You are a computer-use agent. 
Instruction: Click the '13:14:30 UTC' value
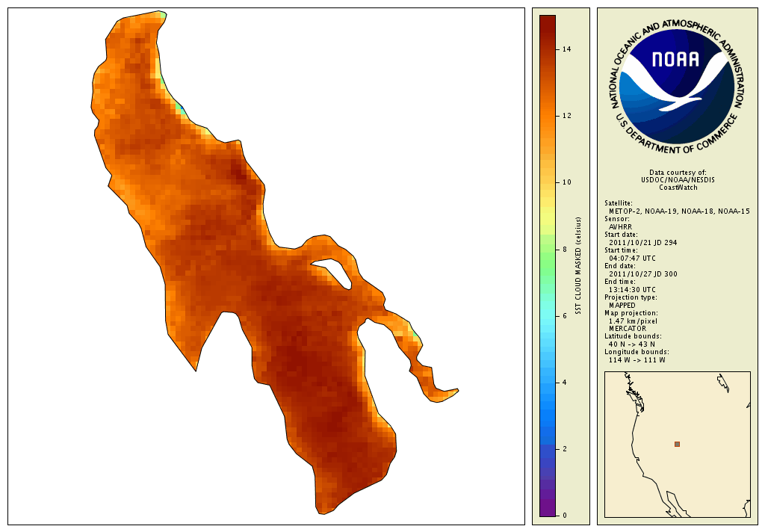632,289
